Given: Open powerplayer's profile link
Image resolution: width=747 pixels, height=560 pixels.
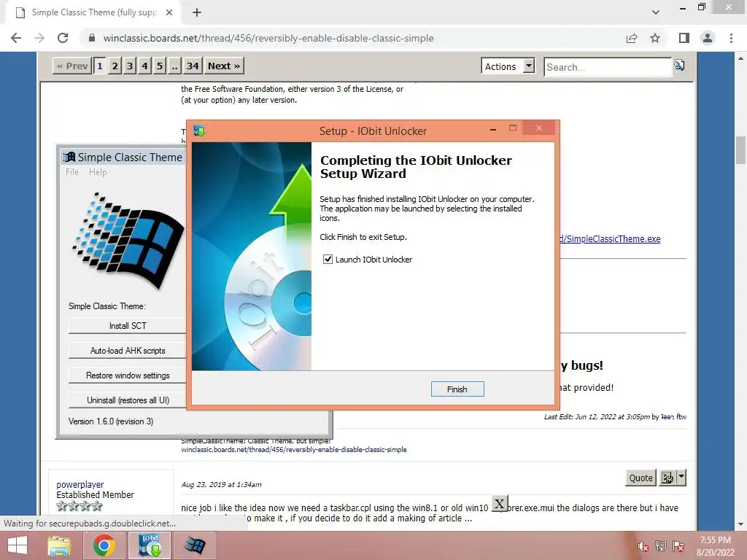Looking at the screenshot, I should [x=80, y=484].
